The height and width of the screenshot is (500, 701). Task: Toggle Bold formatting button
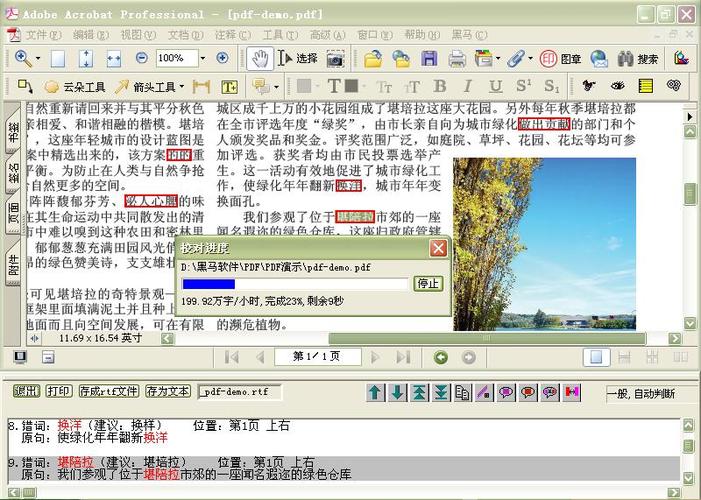click(x=440, y=86)
